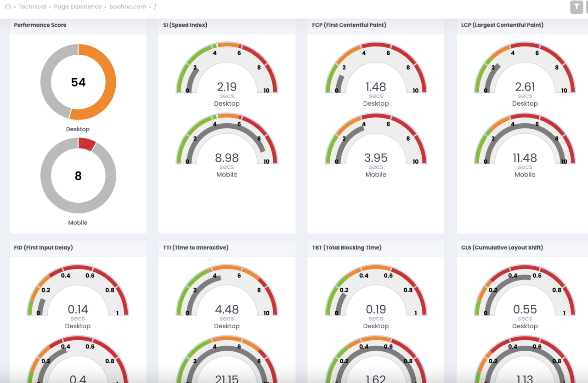Image resolution: width=588 pixels, height=383 pixels.
Task: Click the Performance Score panel title
Action: tap(40, 25)
